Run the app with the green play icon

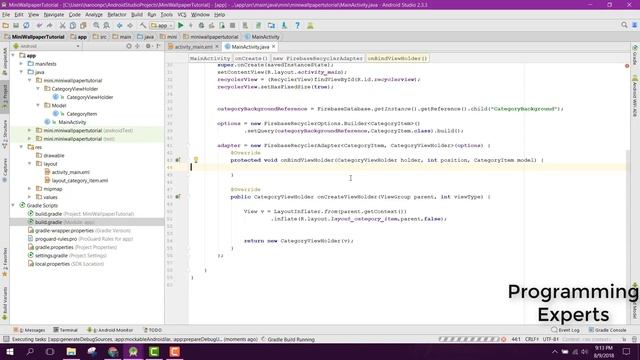(x=181, y=25)
